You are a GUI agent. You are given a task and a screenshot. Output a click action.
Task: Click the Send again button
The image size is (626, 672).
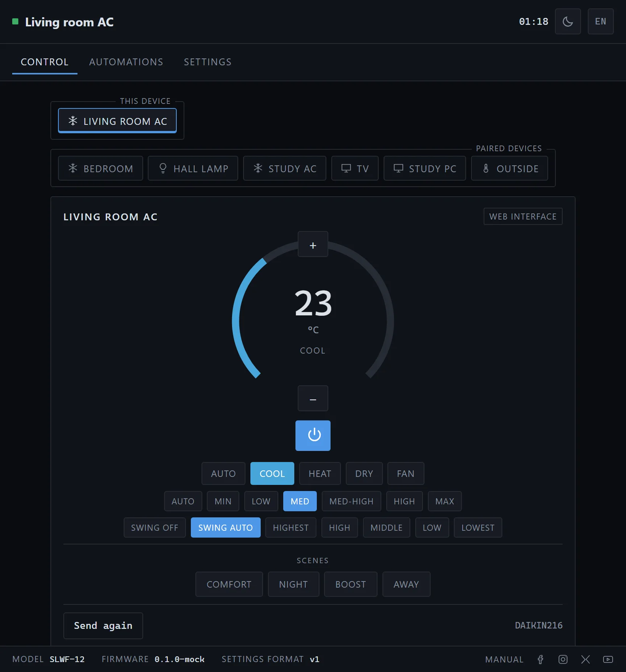(x=103, y=625)
